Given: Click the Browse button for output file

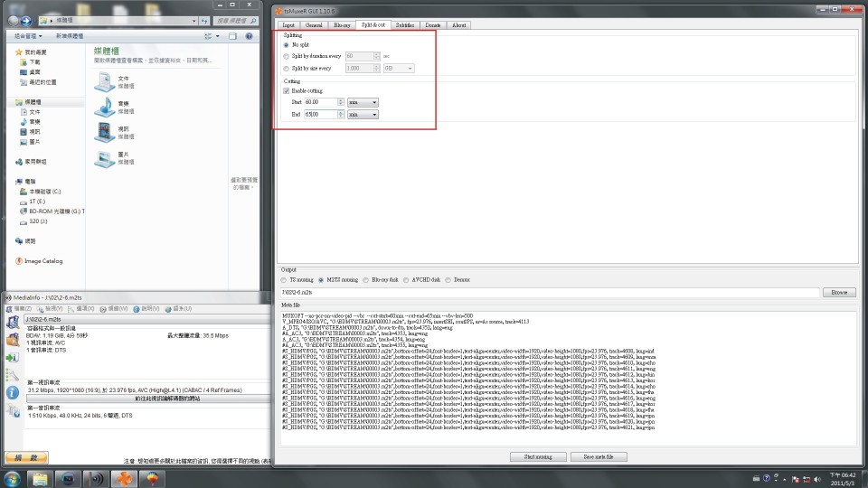Looking at the screenshot, I should 838,293.
